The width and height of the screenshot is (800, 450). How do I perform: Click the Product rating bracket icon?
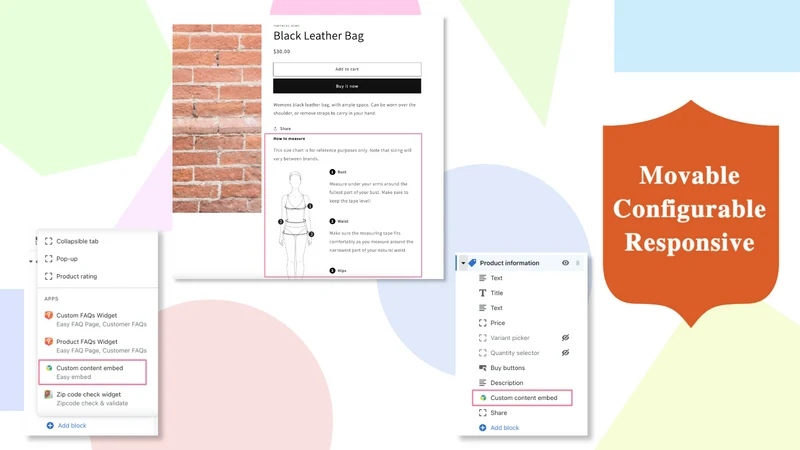tap(48, 276)
